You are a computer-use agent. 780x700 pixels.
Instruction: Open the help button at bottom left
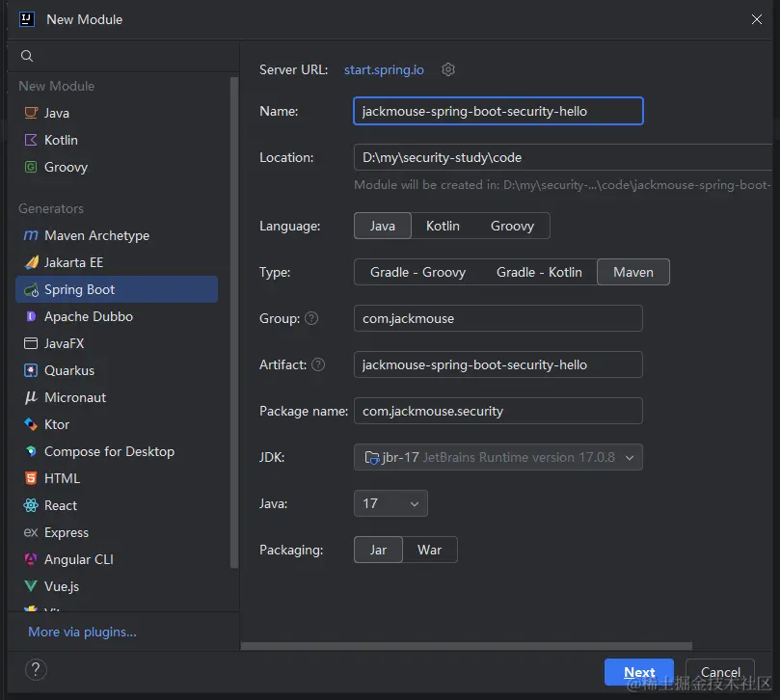click(36, 670)
